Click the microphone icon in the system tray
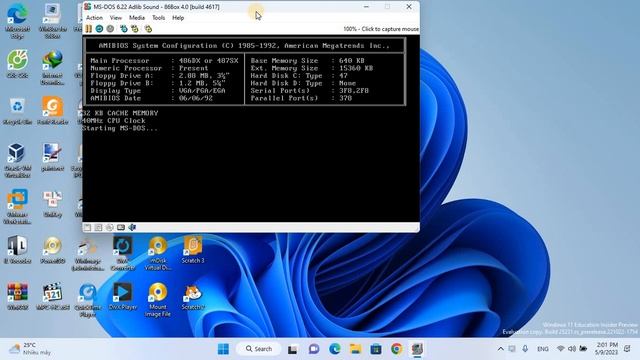 click(x=525, y=349)
